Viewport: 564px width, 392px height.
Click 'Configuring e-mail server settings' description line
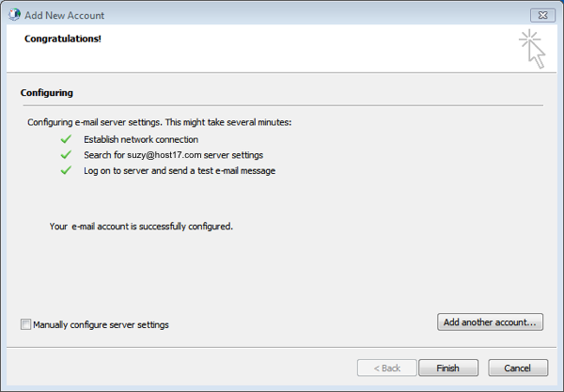click(x=160, y=122)
